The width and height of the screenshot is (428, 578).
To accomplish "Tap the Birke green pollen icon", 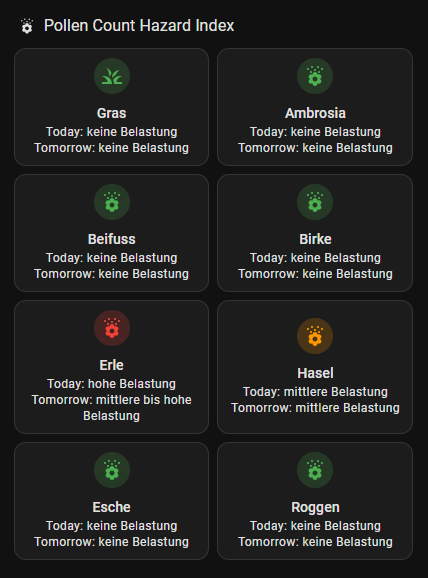I will click(x=315, y=202).
